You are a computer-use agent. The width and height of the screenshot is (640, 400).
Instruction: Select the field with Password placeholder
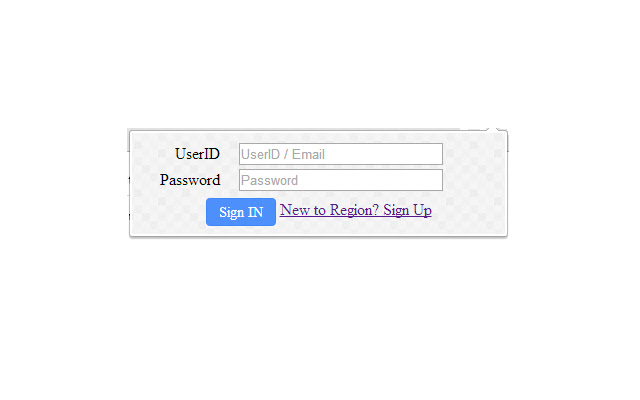(341, 180)
